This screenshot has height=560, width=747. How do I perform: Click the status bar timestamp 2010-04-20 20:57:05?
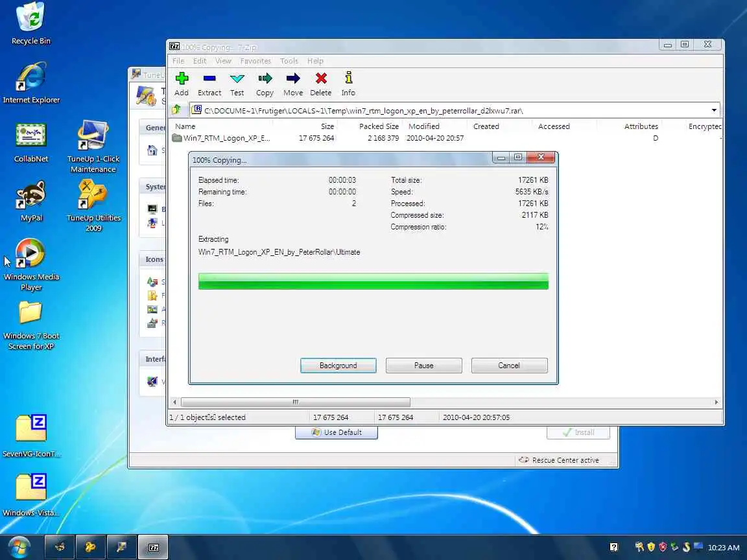pyautogui.click(x=476, y=417)
